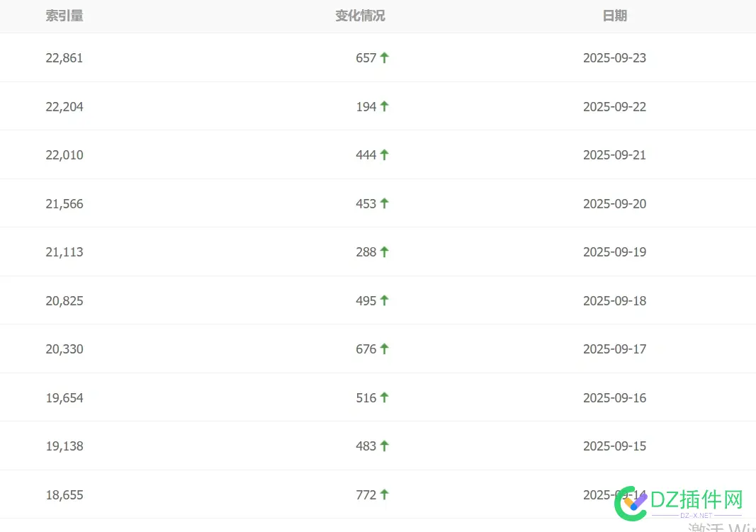This screenshot has width=756, height=532.
Task: Click the green up arrow beside 194
Action: click(384, 106)
